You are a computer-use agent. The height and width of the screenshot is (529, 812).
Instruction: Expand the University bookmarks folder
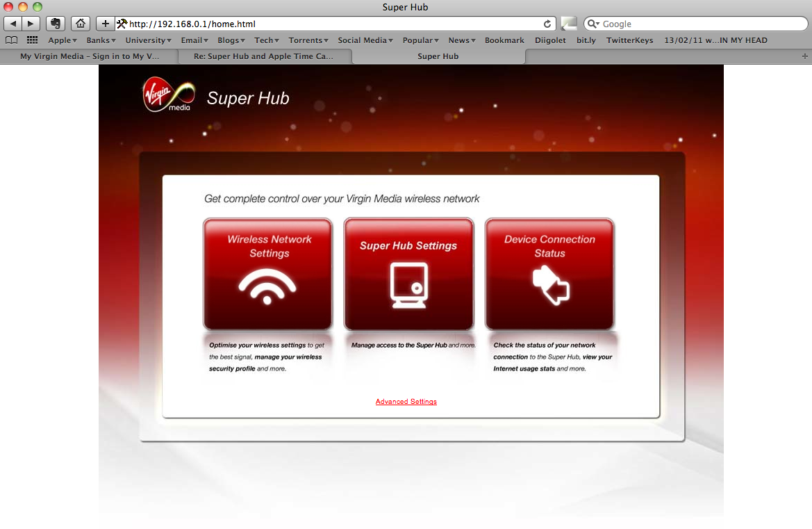click(148, 40)
